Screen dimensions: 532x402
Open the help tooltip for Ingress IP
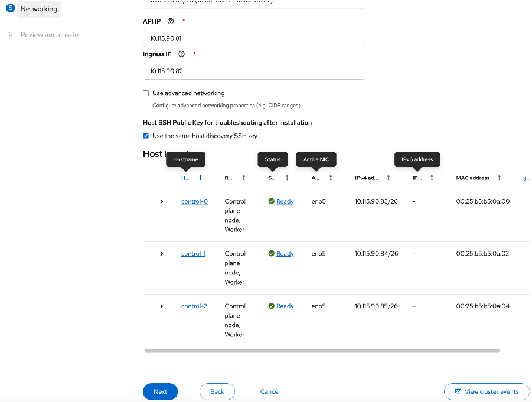pyautogui.click(x=181, y=54)
